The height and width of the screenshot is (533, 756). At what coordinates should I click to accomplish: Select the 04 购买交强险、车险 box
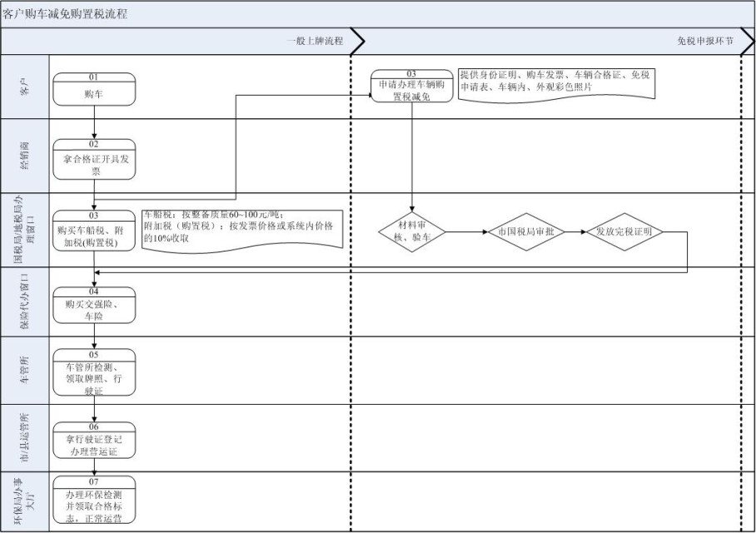click(94, 304)
